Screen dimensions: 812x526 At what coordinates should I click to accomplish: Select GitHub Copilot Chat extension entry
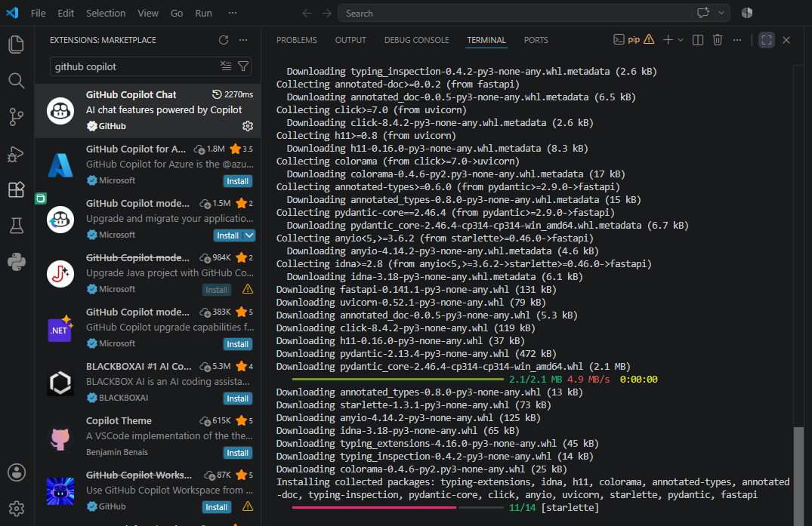tap(147, 110)
